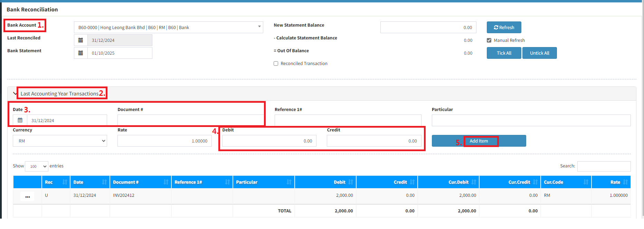Click the New Statement Balance field

(x=428, y=28)
